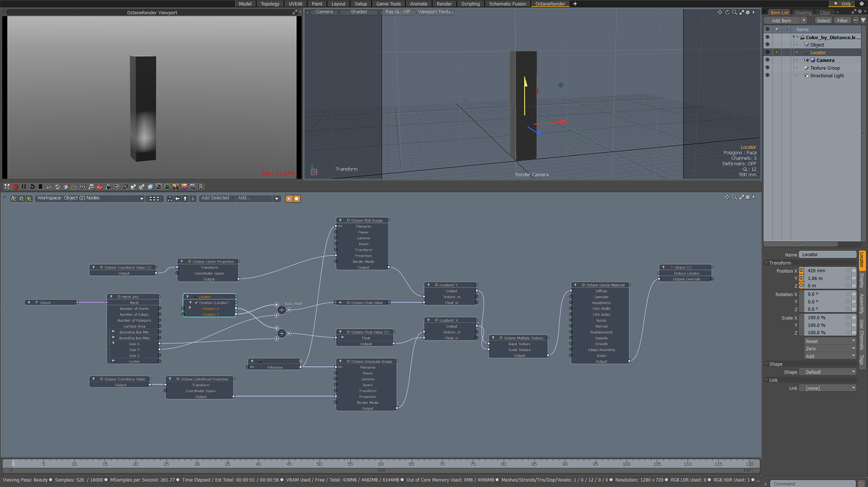Toggle visibility of Directional Light

point(767,75)
